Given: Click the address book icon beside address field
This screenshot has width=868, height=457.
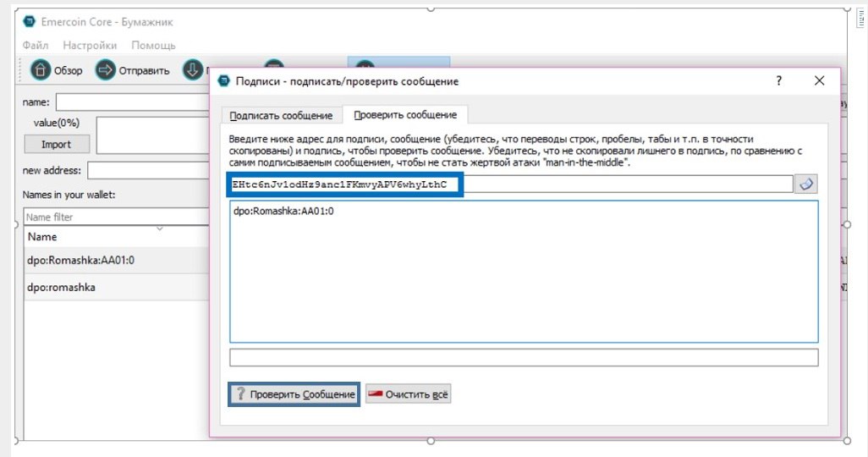Looking at the screenshot, I should pos(806,184).
